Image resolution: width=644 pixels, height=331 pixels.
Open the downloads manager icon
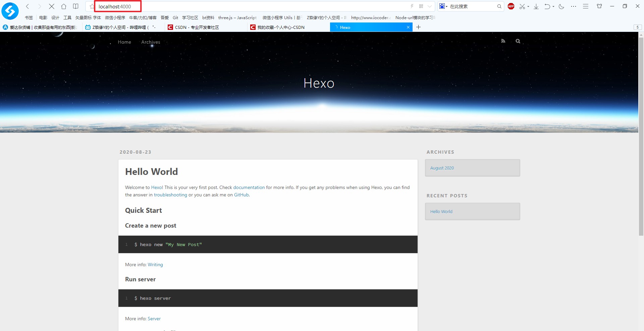(x=536, y=6)
